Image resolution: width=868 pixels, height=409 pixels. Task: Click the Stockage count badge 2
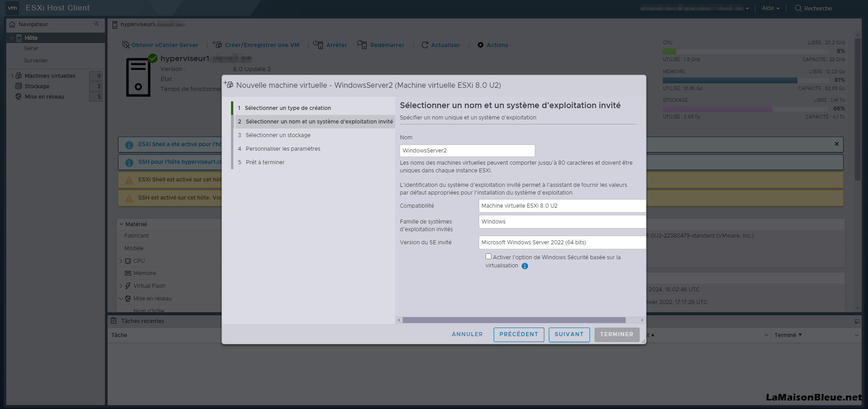point(96,86)
